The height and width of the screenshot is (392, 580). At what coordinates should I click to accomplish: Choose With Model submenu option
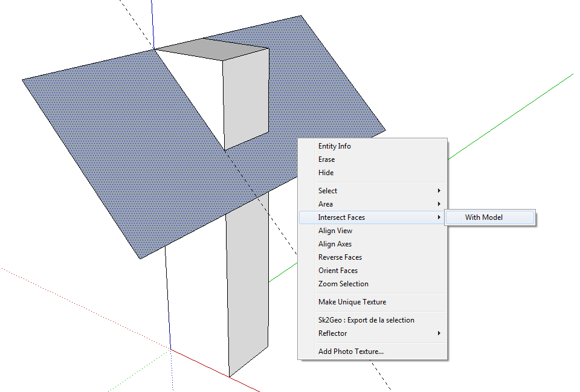[490, 217]
